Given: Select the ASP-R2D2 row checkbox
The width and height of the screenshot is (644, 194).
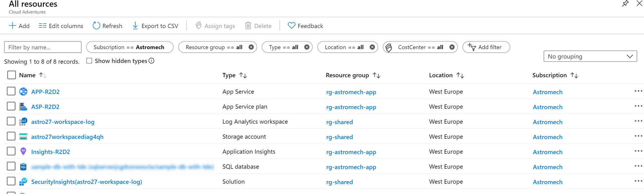Looking at the screenshot, I should tap(11, 106).
